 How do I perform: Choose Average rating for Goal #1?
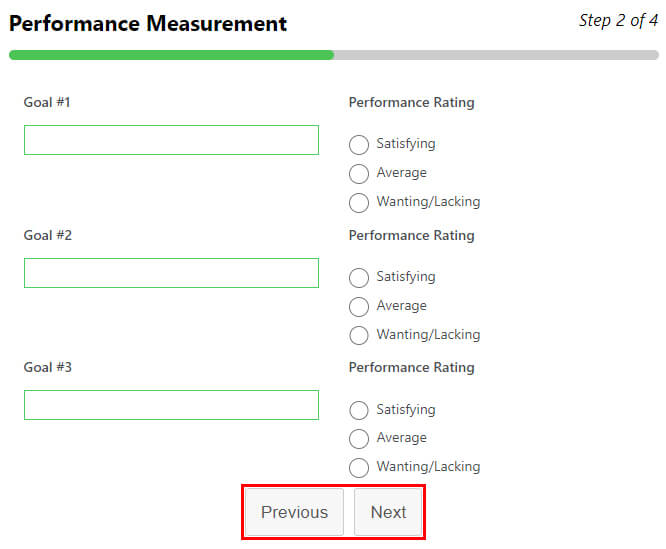click(x=359, y=174)
